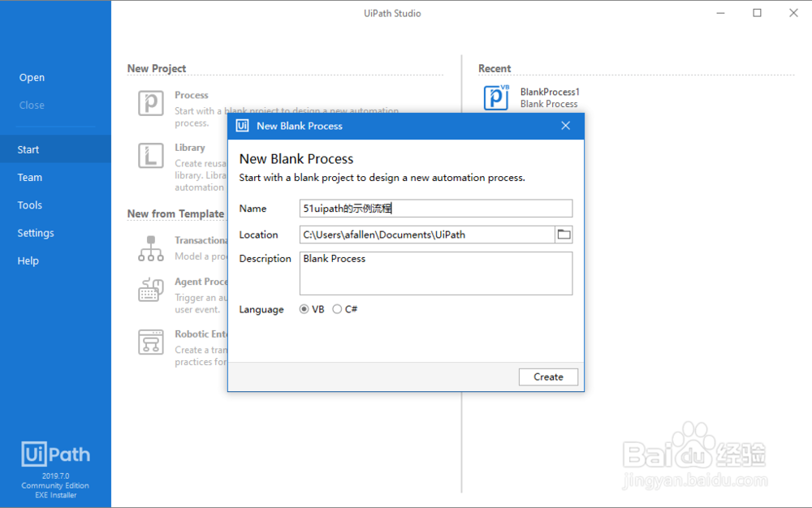Open the BlankProcess1 recent project icon

496,97
